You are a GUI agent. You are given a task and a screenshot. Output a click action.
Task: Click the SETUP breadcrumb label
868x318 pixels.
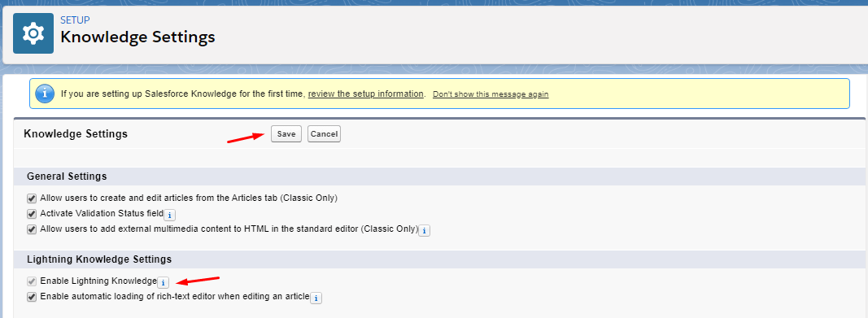75,20
